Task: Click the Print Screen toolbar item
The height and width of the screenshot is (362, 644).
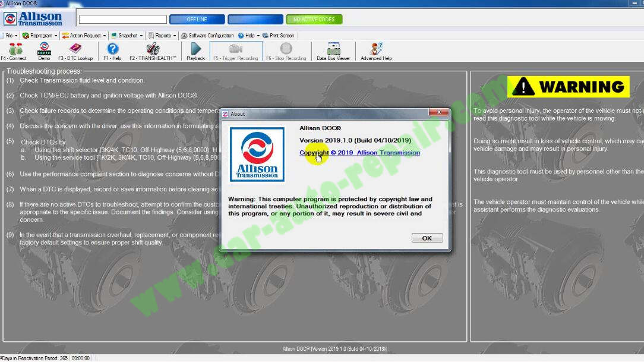Action: [x=278, y=36]
